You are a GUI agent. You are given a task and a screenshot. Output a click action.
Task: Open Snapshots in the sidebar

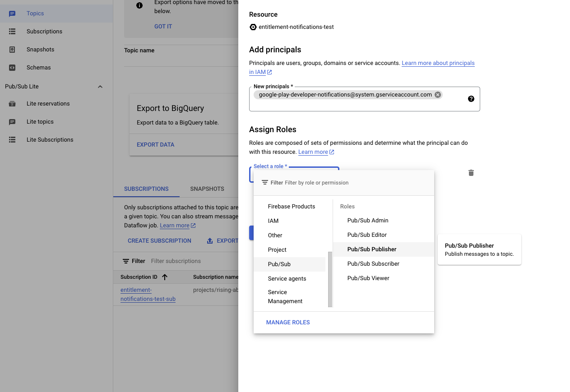point(56,50)
